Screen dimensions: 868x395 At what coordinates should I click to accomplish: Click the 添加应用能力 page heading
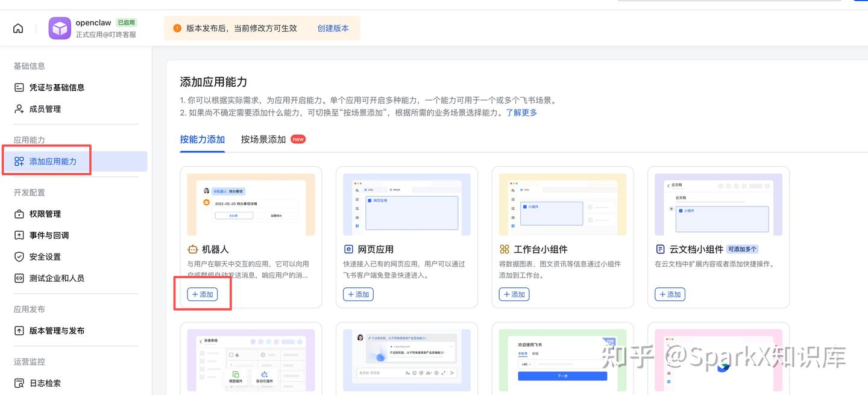[213, 82]
